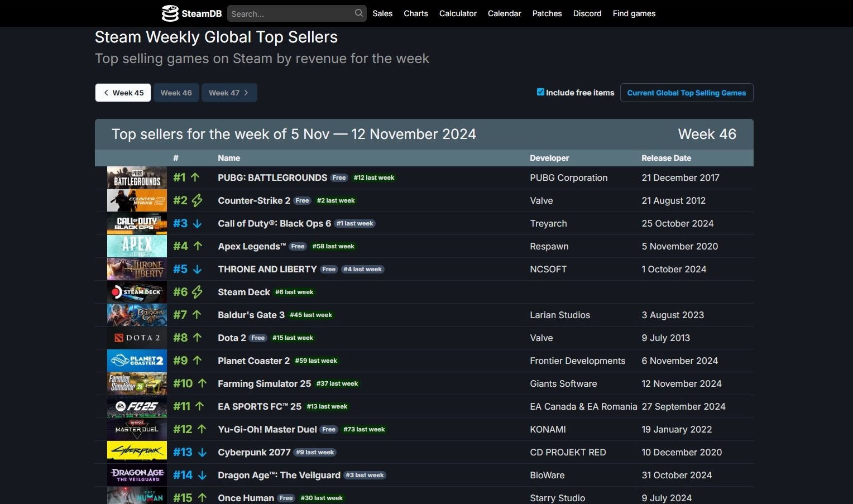This screenshot has height=504, width=853.
Task: Click into the SteamDB search field
Action: coord(290,13)
